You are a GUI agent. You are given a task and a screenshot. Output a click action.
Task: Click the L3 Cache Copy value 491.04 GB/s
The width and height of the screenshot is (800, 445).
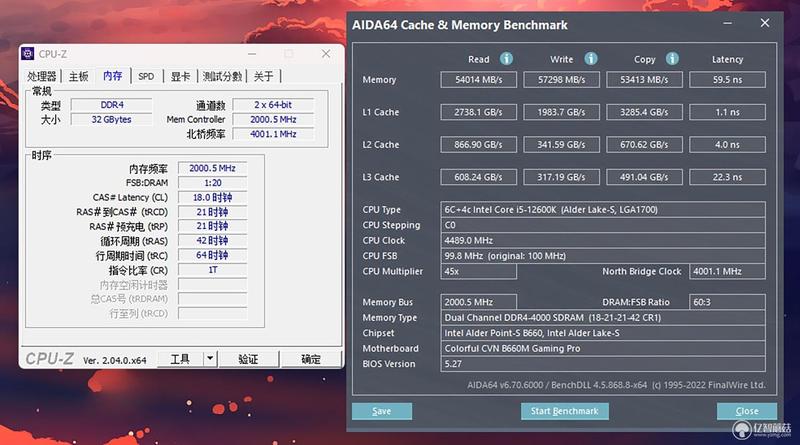coord(644,177)
